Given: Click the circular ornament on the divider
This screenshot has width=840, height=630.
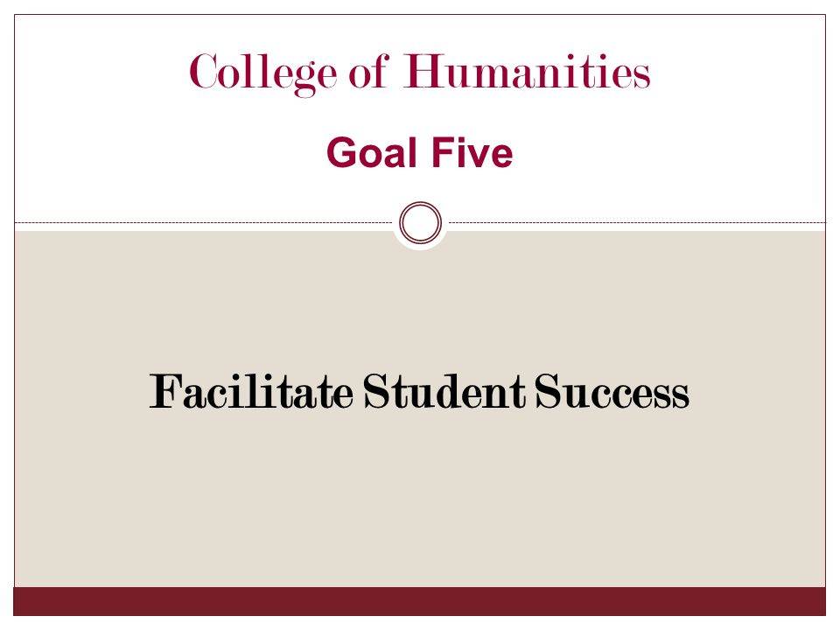Looking at the screenshot, I should click(421, 222).
